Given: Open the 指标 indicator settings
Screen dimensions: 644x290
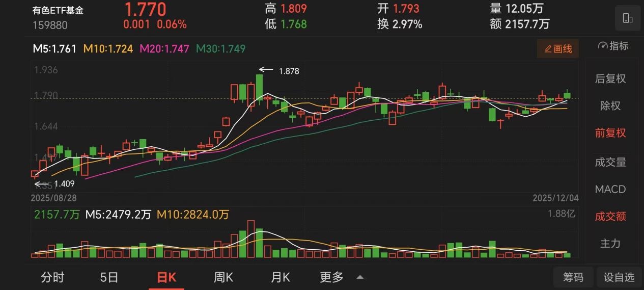Looking at the screenshot, I should pos(613,46).
